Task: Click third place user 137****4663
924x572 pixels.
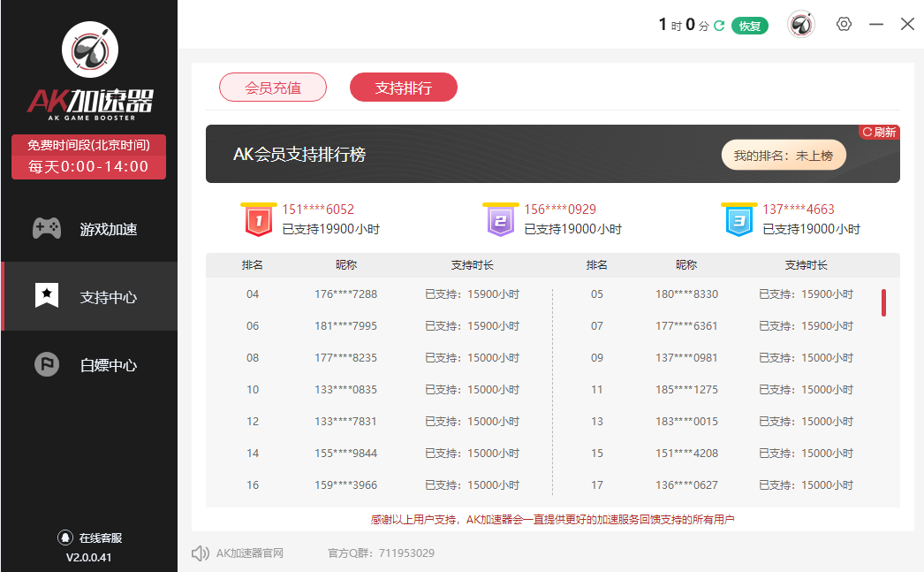Action: click(x=799, y=210)
